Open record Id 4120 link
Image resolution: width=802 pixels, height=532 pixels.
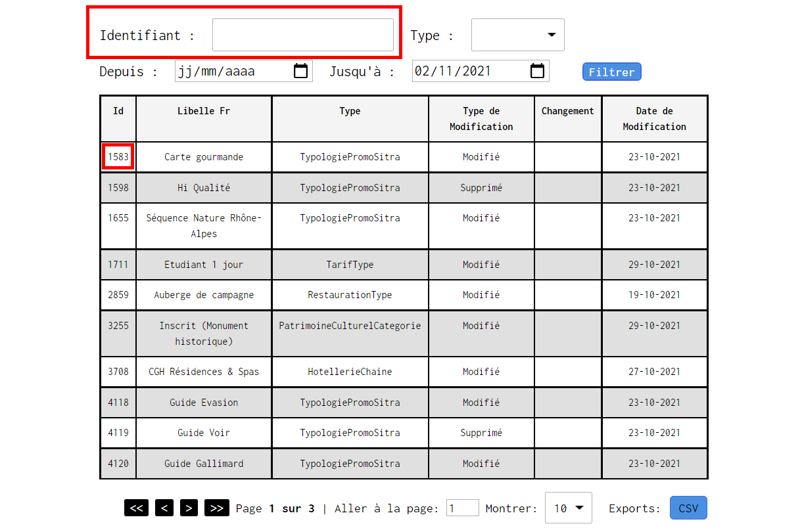coord(118,464)
